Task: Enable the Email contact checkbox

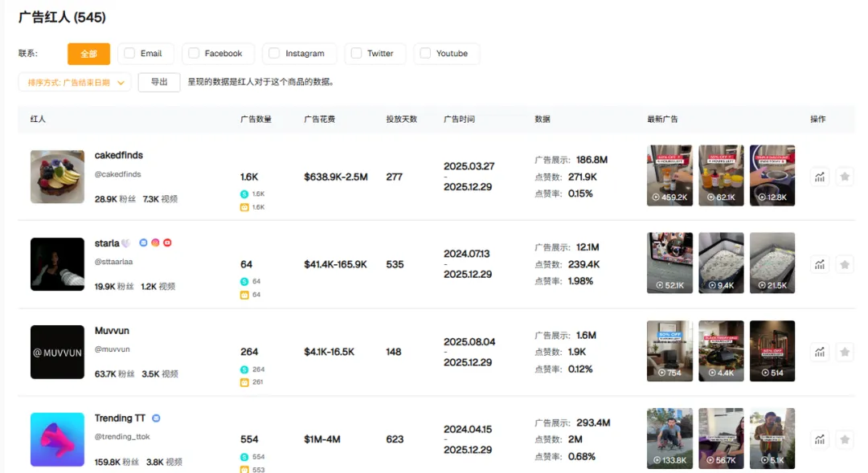Action: (x=129, y=54)
